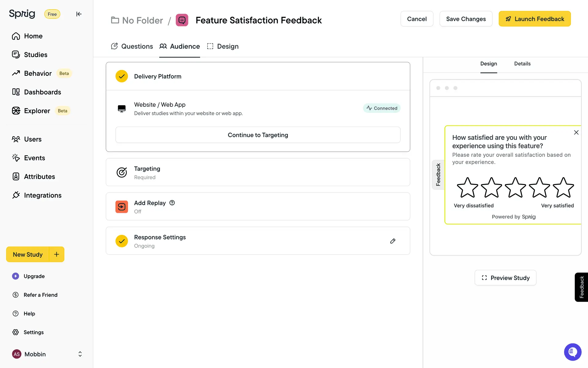The width and height of the screenshot is (588, 368).
Task: Select the fifth star rating
Action: coord(563,187)
